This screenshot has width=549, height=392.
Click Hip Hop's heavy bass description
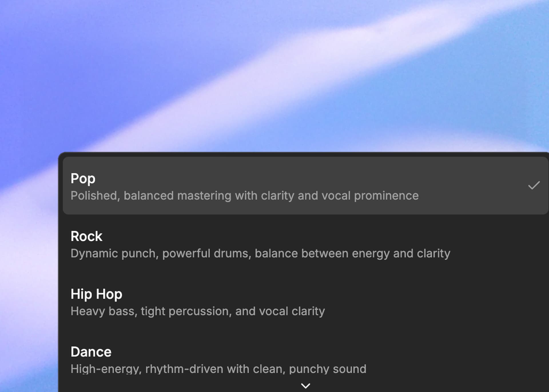[198, 311]
